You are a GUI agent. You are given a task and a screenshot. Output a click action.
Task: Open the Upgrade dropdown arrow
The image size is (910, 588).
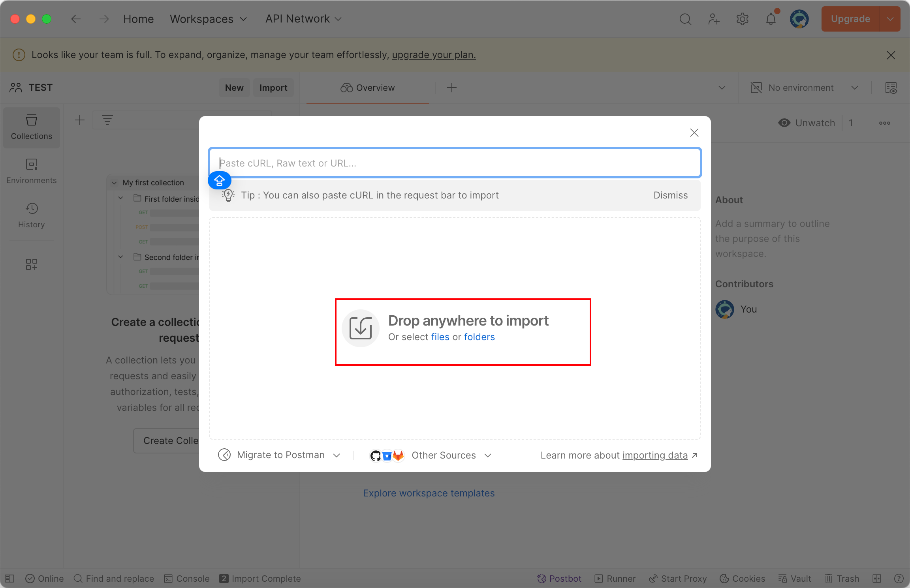click(x=890, y=19)
